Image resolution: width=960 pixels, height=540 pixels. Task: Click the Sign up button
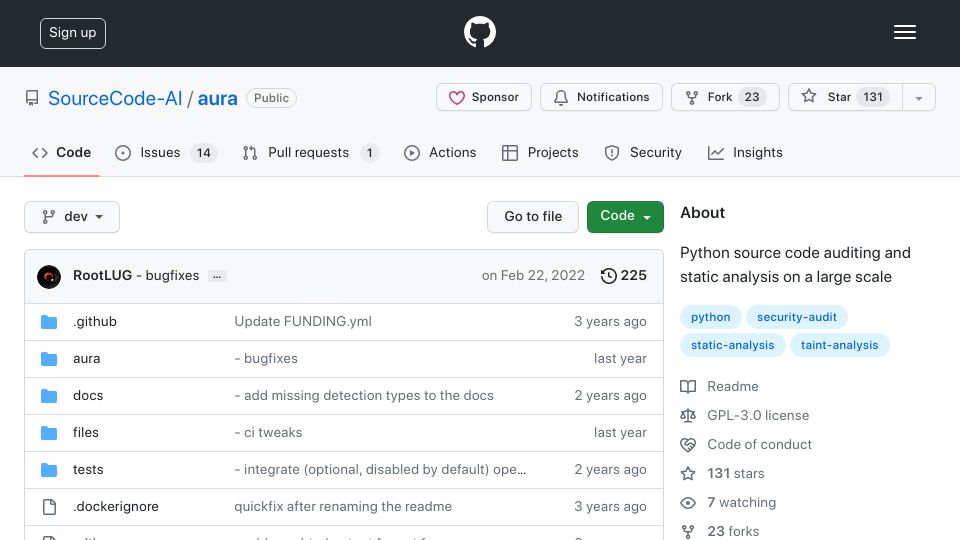point(73,33)
